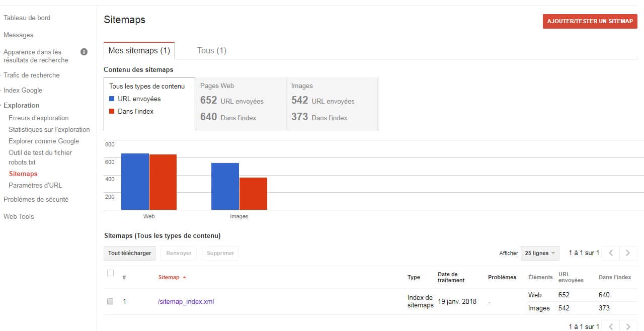Expand Trafic de recherche in sidebar

click(31, 75)
